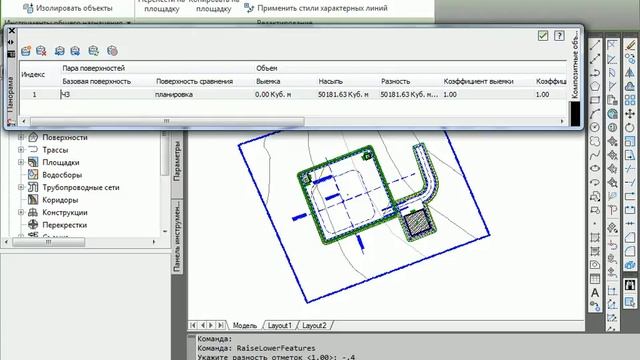The width and height of the screenshot is (640, 360).
Task: Select the Array modify tool
Action: [x=630, y=100]
